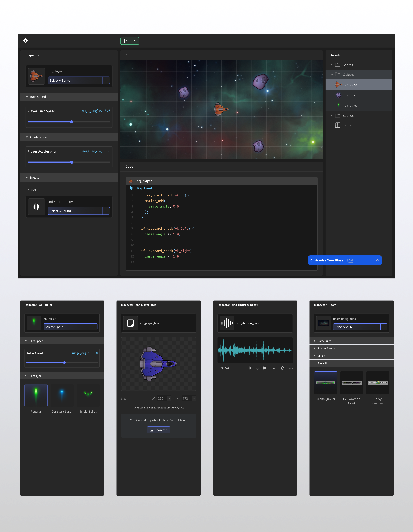413x532 pixels.
Task: Open ellipsis menu beside Select A Sound
Action: pyautogui.click(x=106, y=211)
